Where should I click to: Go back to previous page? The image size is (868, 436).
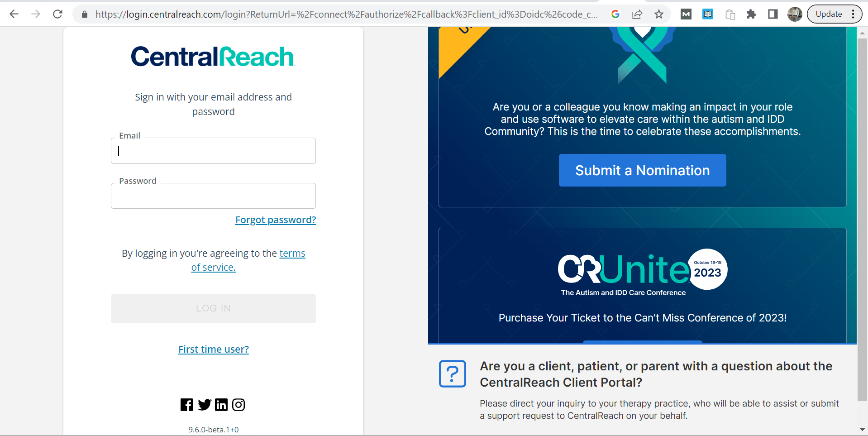pyautogui.click(x=14, y=14)
